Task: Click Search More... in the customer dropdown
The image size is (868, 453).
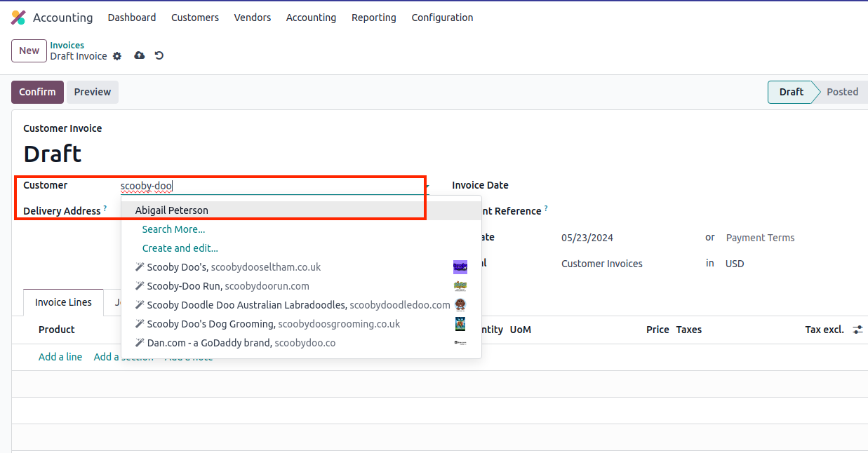Action: pos(302,229)
